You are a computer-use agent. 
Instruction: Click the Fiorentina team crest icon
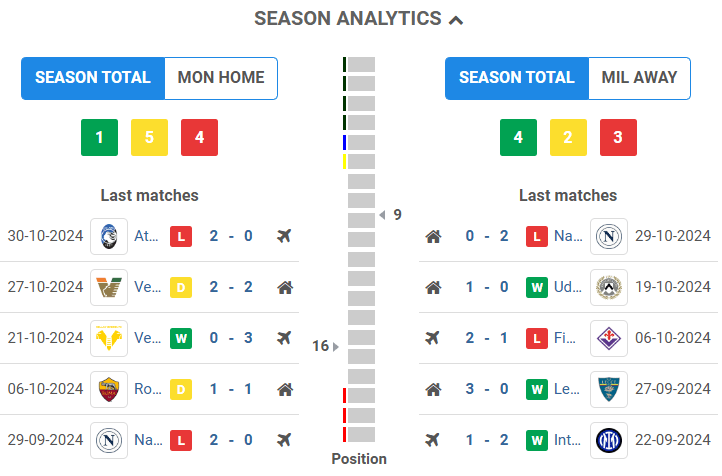coord(609,338)
